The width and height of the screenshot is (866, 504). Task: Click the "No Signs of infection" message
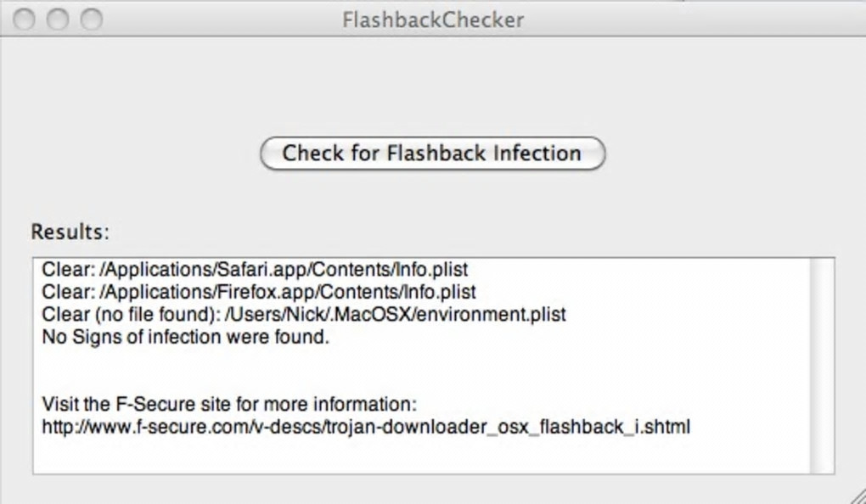tap(185, 337)
